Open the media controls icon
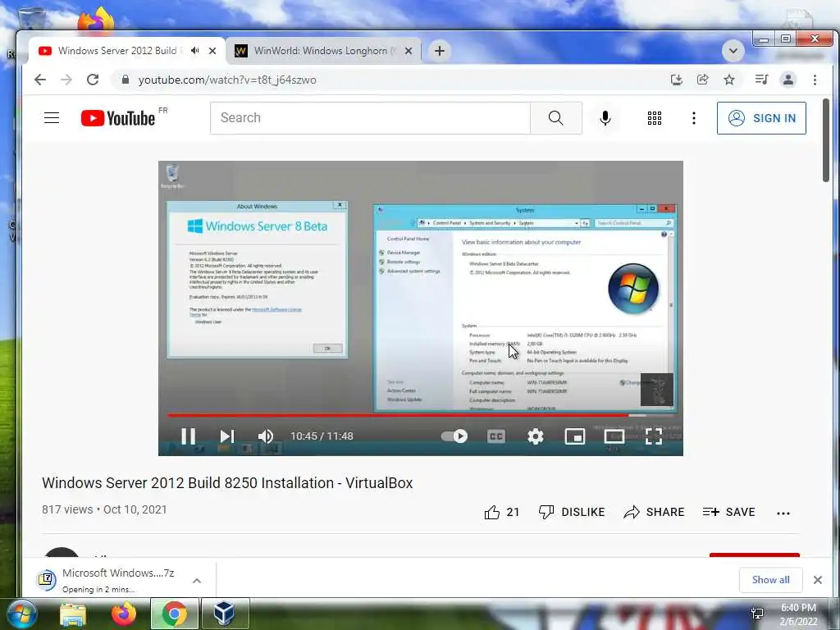This screenshot has height=630, width=840. pos(761,80)
